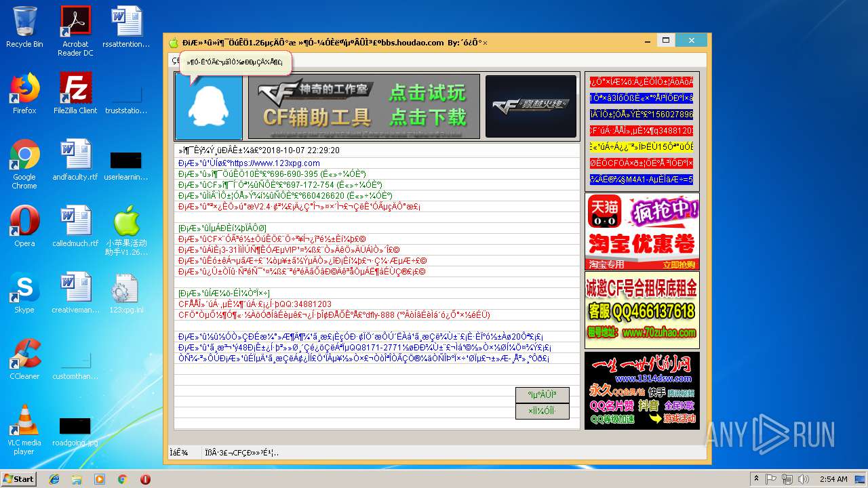The width and height of the screenshot is (868, 488).
Task: Open the Action Center flag icon
Action: [771, 479]
